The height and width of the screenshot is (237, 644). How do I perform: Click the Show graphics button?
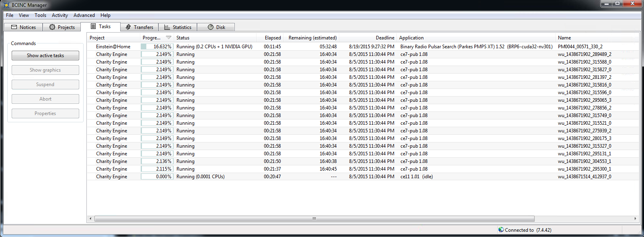pos(45,70)
